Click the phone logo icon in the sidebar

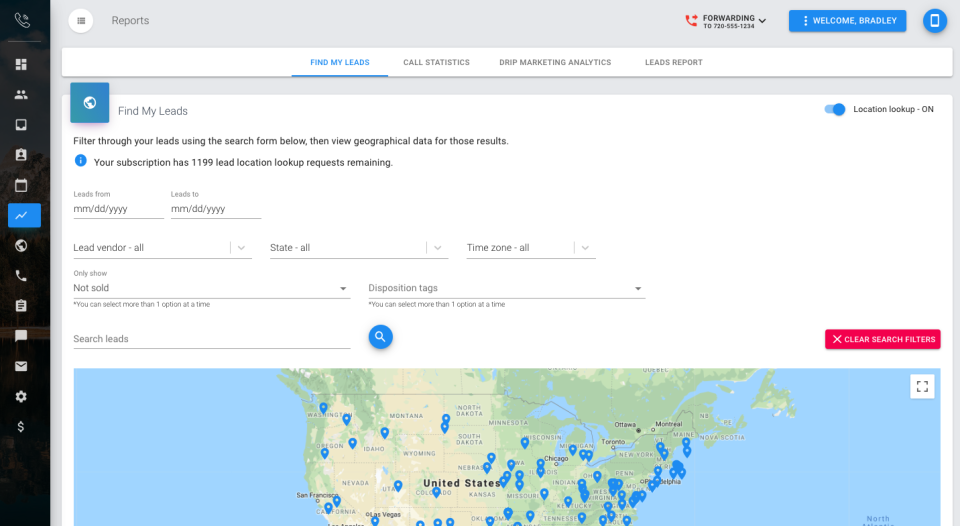[22, 20]
